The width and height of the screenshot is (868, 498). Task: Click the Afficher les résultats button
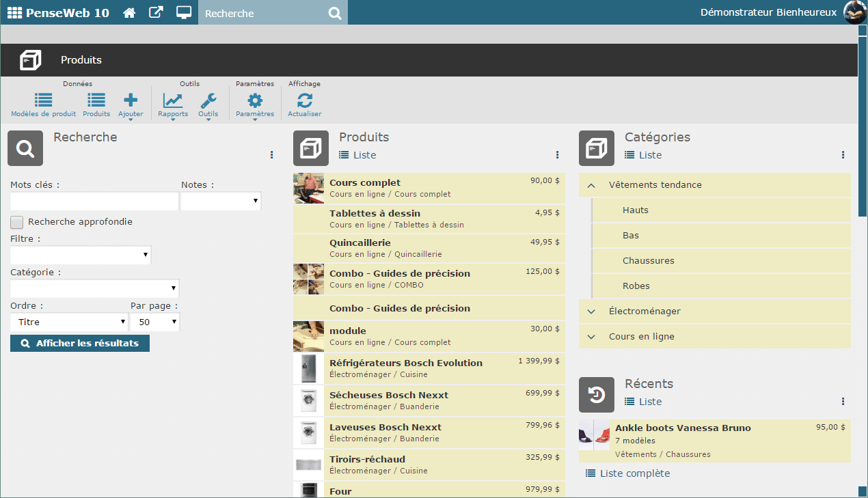[x=80, y=344]
